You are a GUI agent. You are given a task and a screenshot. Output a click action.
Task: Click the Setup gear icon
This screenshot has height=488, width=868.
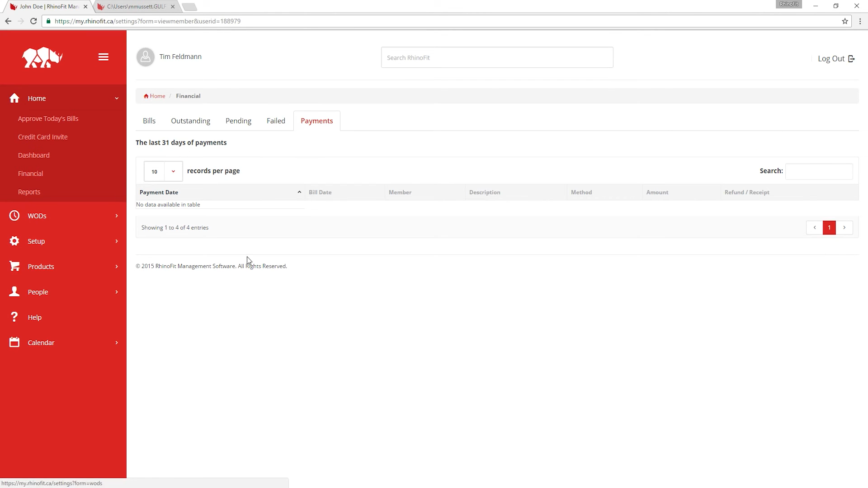pos(14,241)
